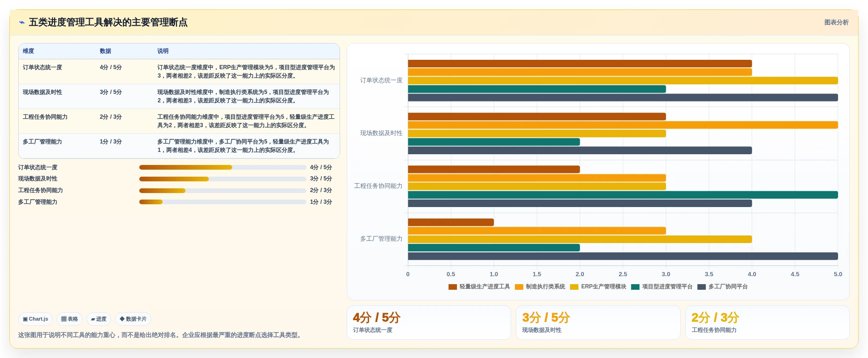Click the 5.0 tick on the x-axis
868x358 pixels.
pos(838,274)
